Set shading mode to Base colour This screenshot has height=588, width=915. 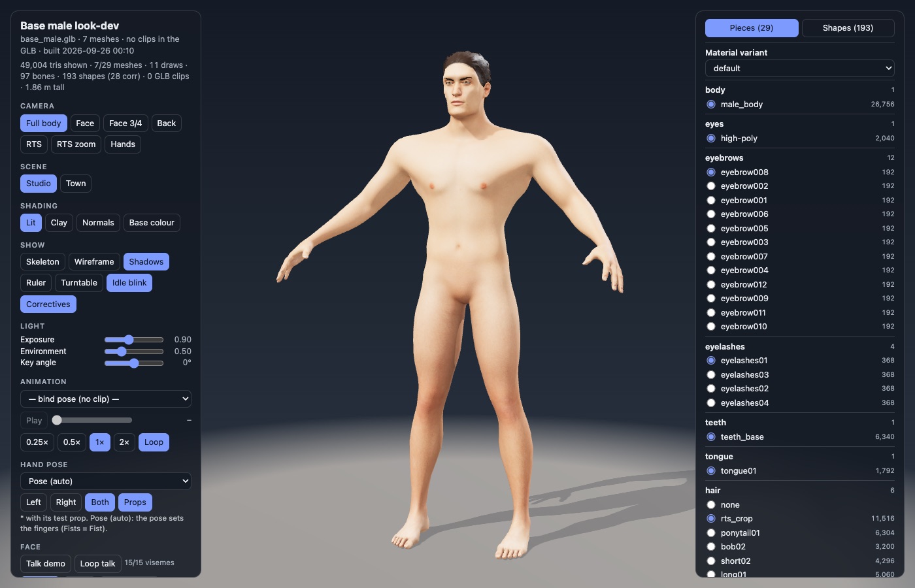[x=152, y=223]
